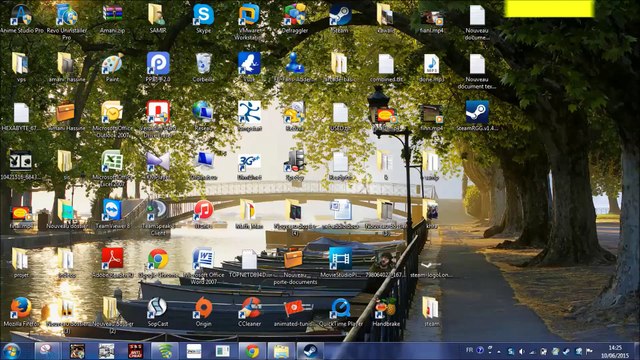Select the steamRGG file icon
The height and width of the screenshot is (360, 640).
click(477, 116)
